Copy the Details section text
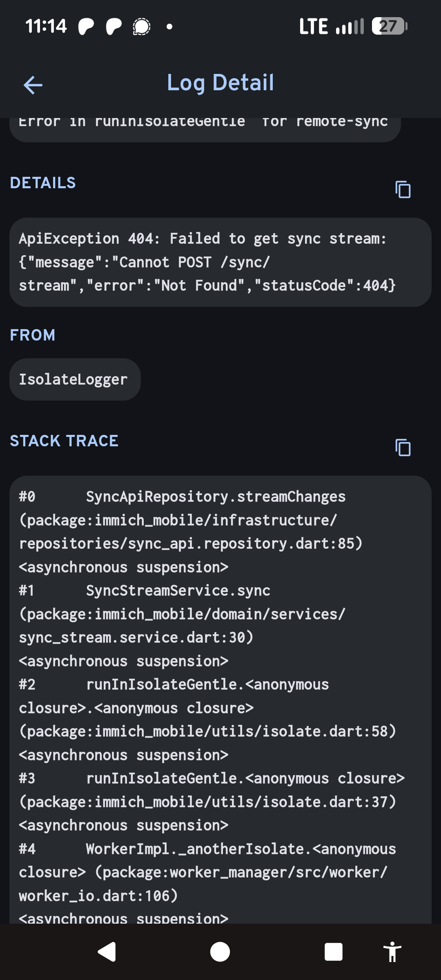The height and width of the screenshot is (980, 441). tap(403, 189)
